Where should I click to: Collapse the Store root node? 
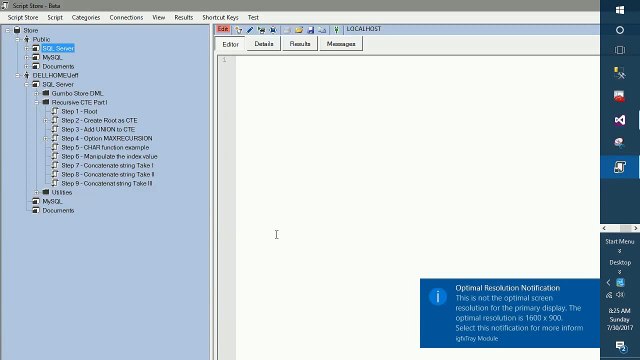(x=8, y=30)
